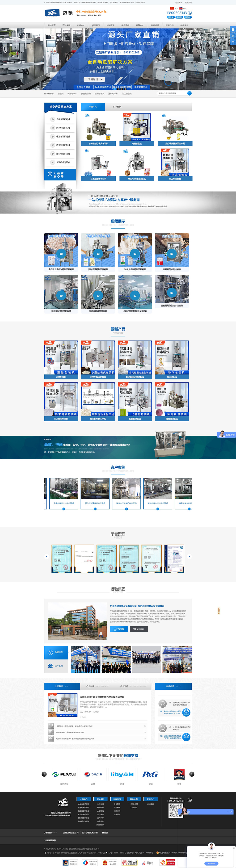Click 在线咨询 button in the chat popup

(211, 863)
